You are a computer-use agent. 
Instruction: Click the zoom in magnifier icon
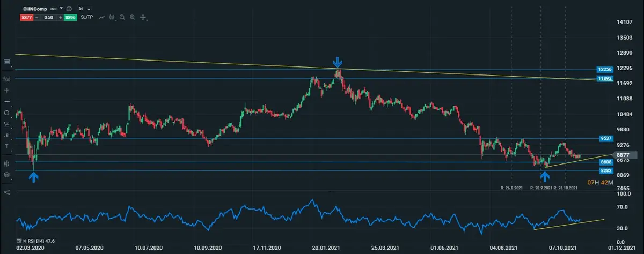[132, 18]
